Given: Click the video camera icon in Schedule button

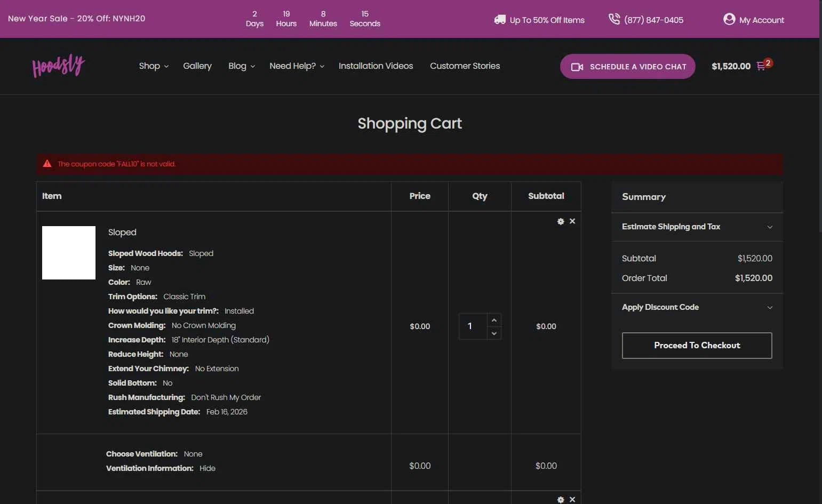Looking at the screenshot, I should [x=577, y=67].
